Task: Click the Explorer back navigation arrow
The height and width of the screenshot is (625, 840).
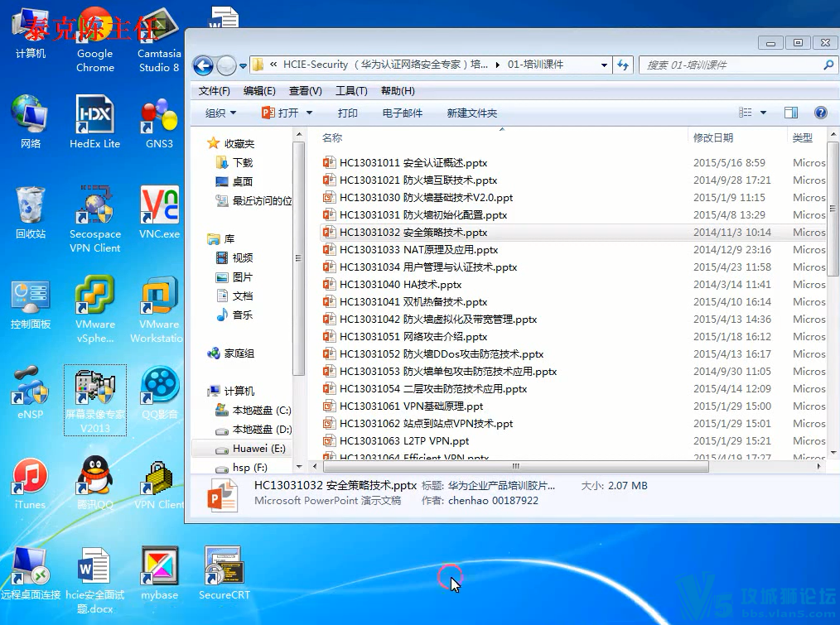Action: 203,65
